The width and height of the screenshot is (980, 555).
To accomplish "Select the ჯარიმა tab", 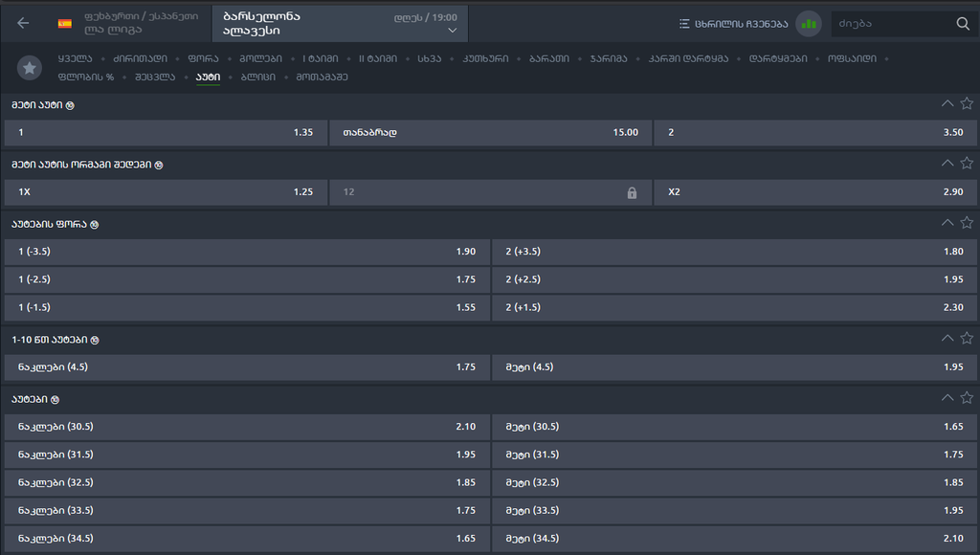I will pyautogui.click(x=609, y=58).
